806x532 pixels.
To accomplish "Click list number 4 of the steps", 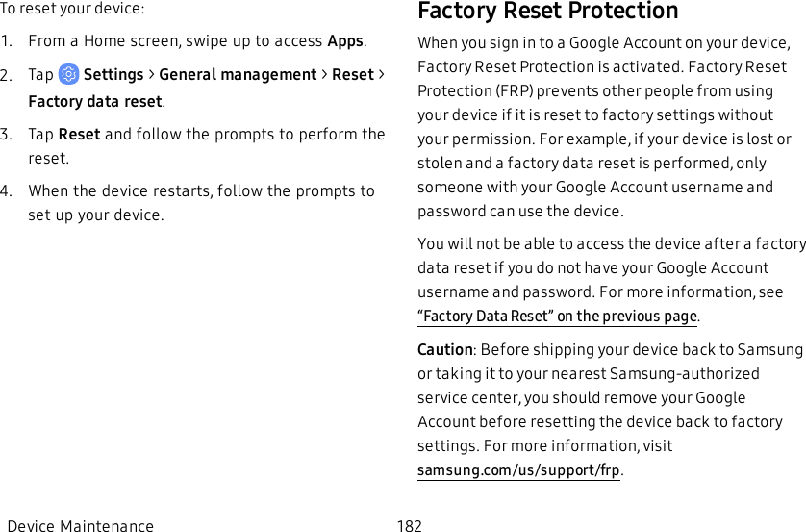I will [7, 190].
